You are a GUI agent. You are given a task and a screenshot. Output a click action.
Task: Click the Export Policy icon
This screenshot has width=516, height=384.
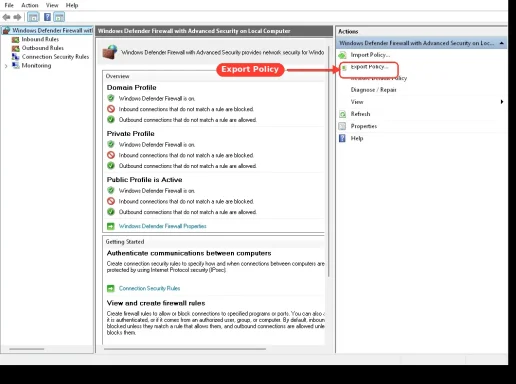tap(344, 68)
